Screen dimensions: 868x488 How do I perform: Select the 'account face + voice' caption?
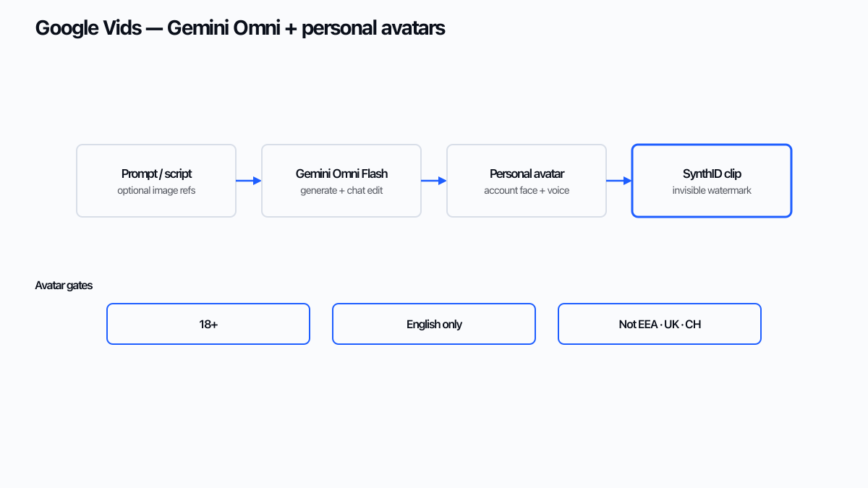point(527,191)
